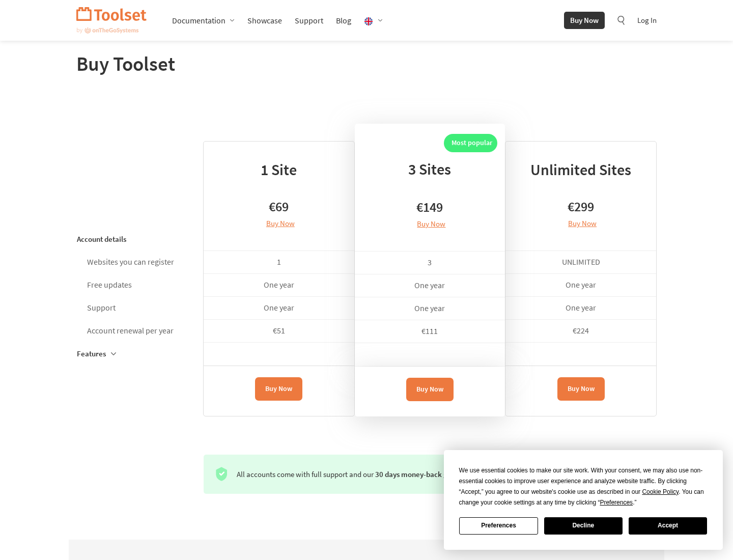
Task: Click the €299 price
Action: point(581,207)
